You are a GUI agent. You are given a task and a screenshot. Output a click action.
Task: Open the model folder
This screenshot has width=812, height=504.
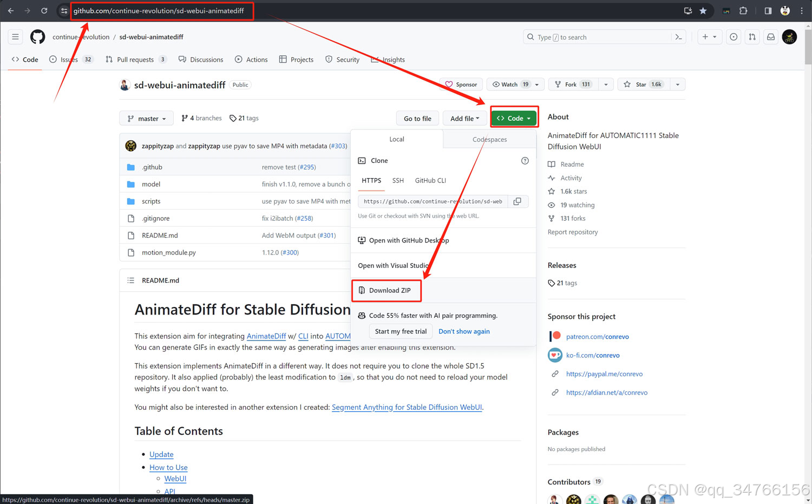pos(151,184)
